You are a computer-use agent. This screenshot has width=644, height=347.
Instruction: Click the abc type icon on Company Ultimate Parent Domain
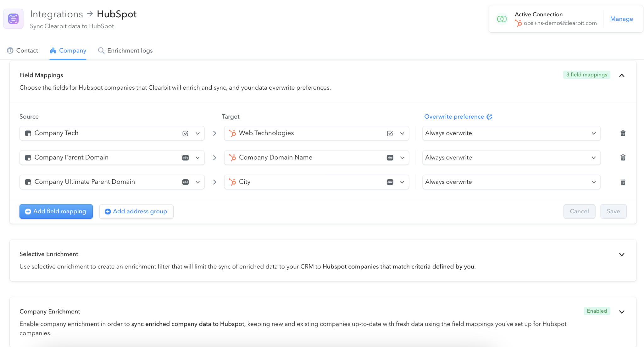(186, 182)
